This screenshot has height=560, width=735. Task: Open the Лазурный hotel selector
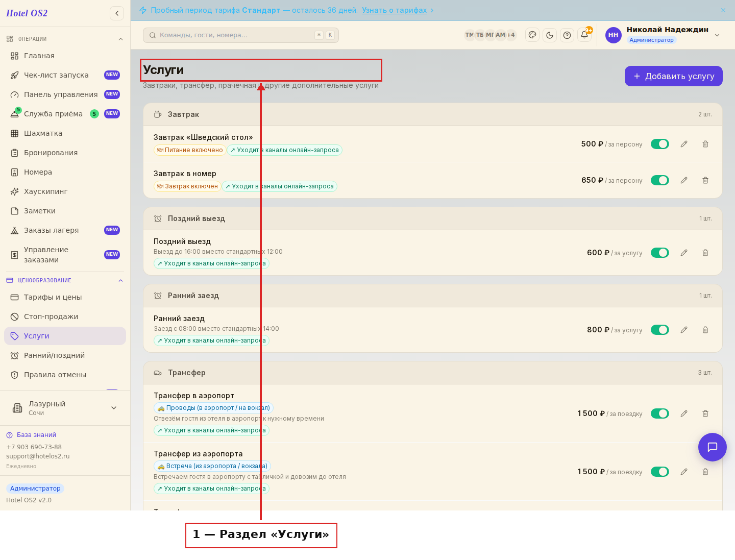click(65, 408)
